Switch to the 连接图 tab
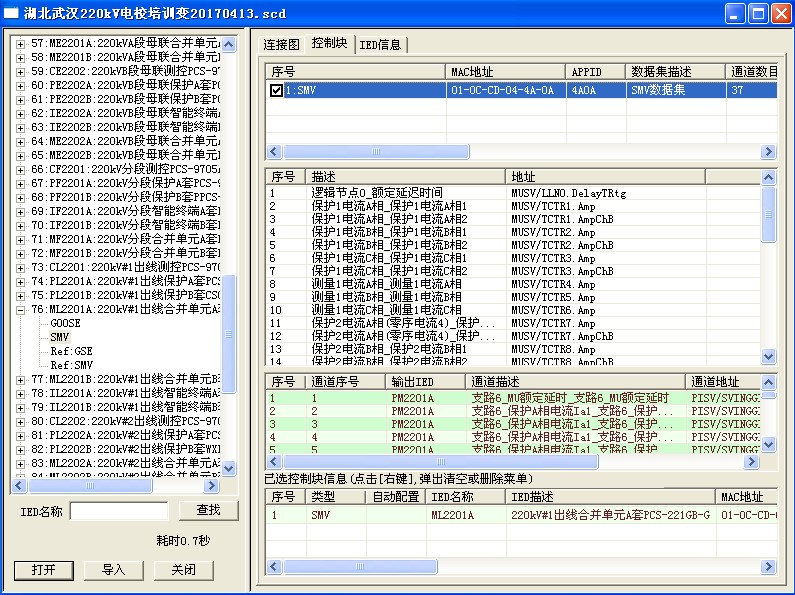This screenshot has height=595, width=795. pyautogui.click(x=281, y=45)
